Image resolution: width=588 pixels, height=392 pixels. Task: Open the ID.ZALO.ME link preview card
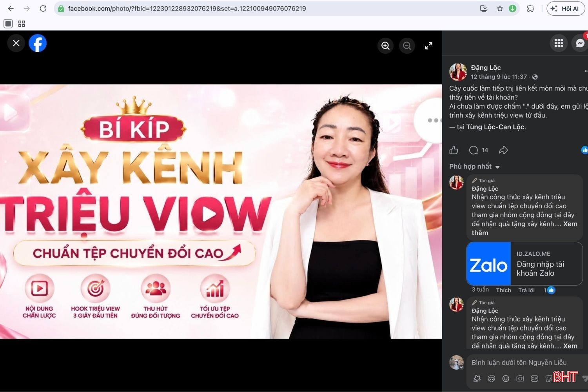[x=524, y=263]
